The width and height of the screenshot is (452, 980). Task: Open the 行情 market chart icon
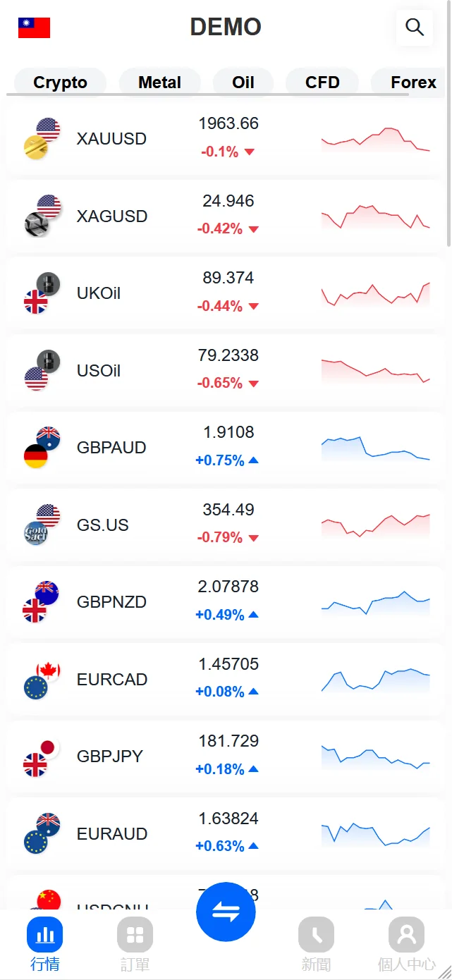45,935
